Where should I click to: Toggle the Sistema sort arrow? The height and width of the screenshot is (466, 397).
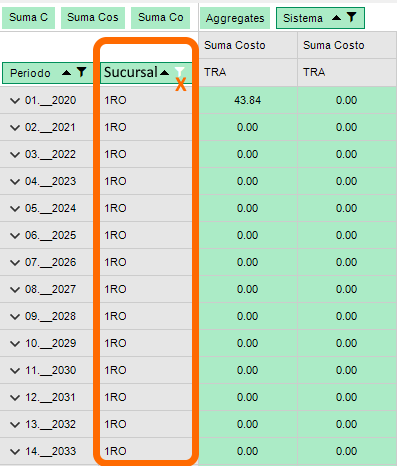click(336, 18)
